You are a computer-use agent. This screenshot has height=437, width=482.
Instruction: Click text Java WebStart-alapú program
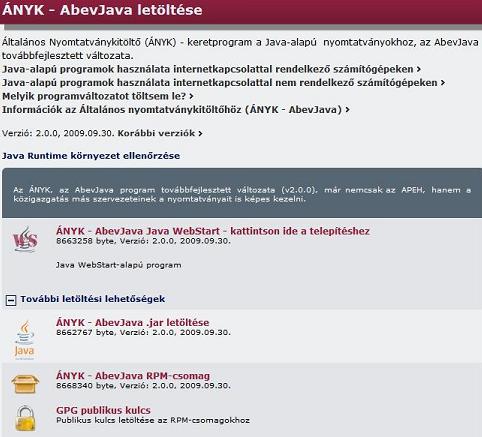[x=118, y=265]
